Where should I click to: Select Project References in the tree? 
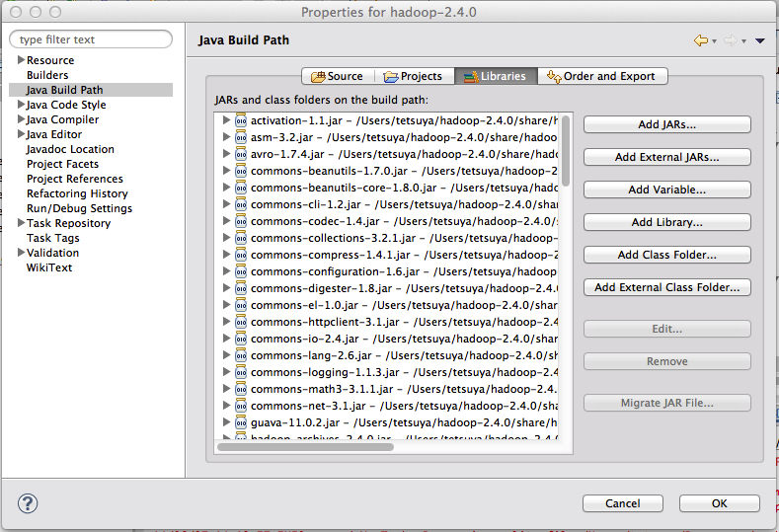point(74,179)
